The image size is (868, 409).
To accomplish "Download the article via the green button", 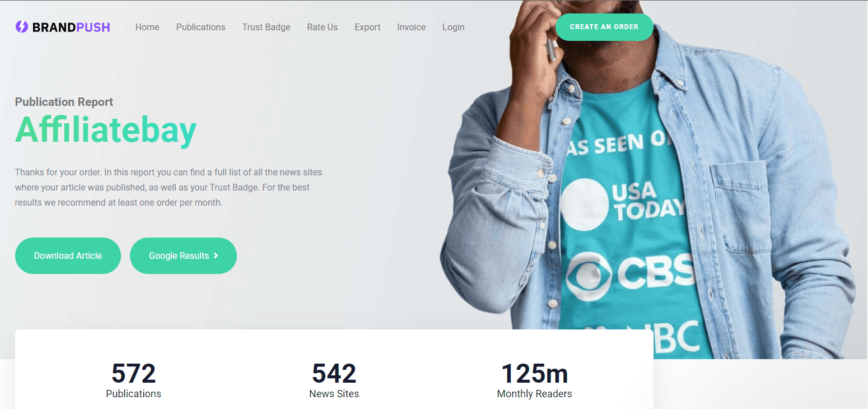I will [68, 255].
